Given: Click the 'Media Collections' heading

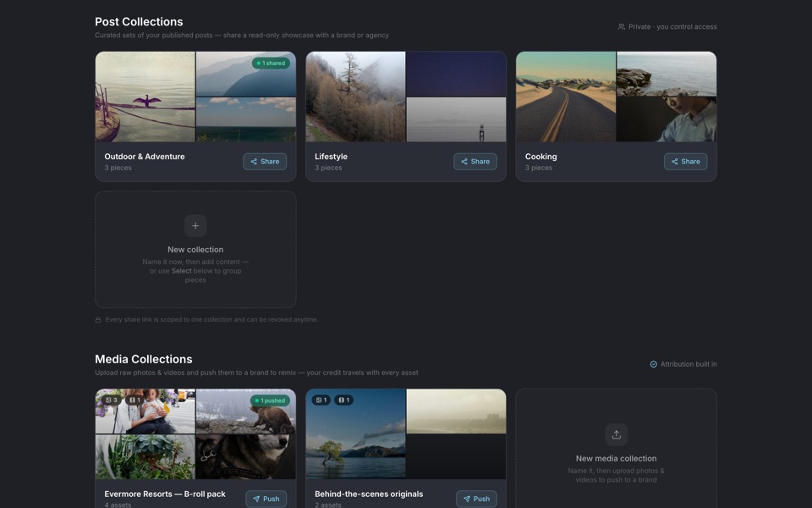Looking at the screenshot, I should click(144, 359).
